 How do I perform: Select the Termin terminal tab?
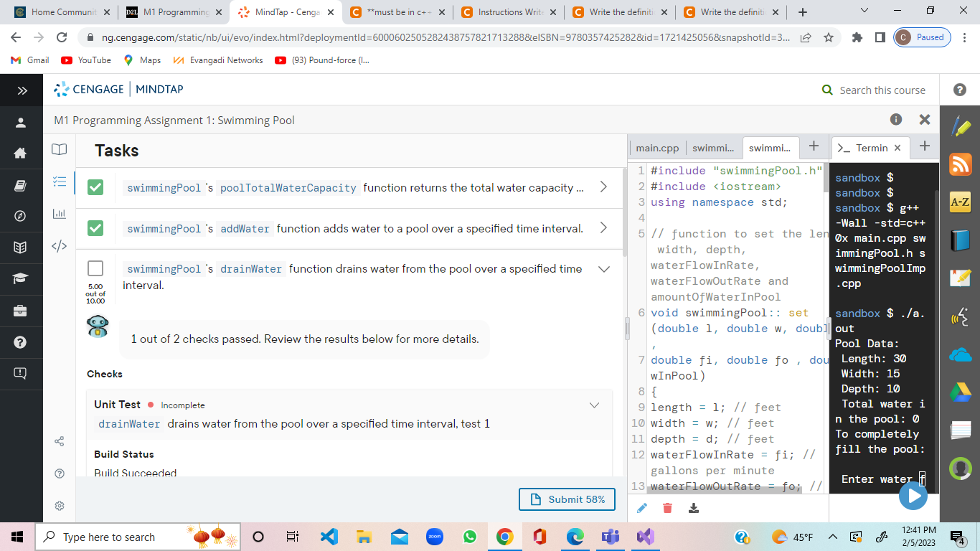tap(870, 148)
